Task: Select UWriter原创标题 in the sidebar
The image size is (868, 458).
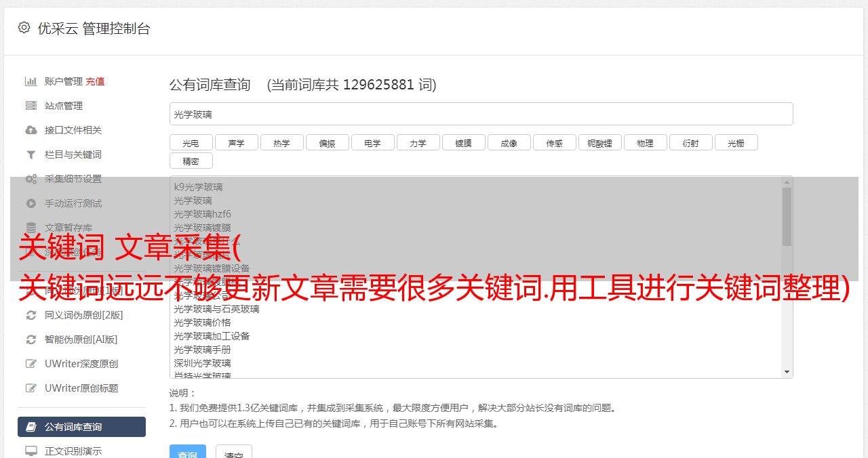Action: (x=81, y=388)
